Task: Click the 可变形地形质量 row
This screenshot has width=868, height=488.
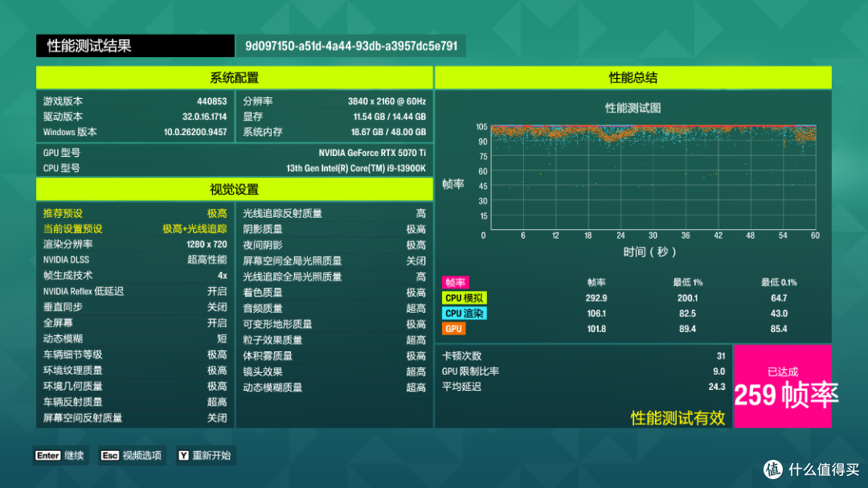Action: click(334, 324)
